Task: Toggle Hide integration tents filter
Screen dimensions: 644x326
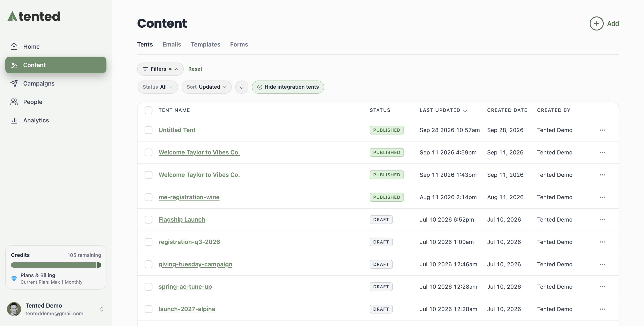Action: pyautogui.click(x=288, y=87)
